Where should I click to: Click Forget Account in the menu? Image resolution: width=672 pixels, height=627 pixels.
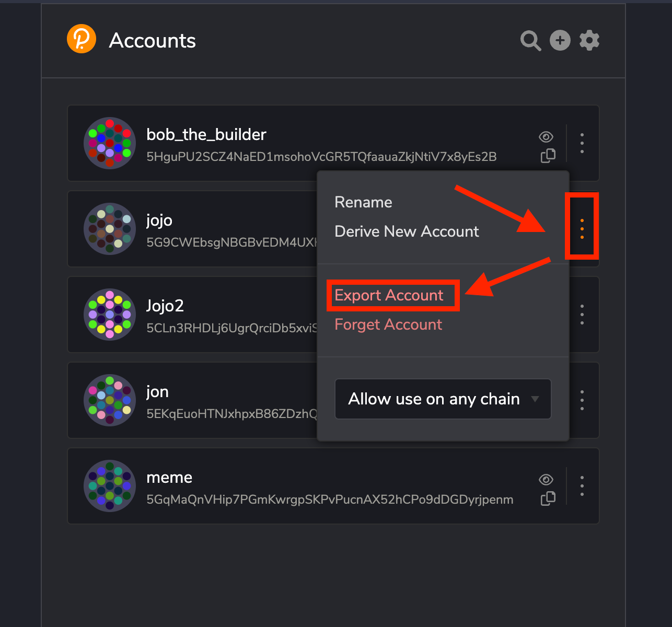click(388, 324)
